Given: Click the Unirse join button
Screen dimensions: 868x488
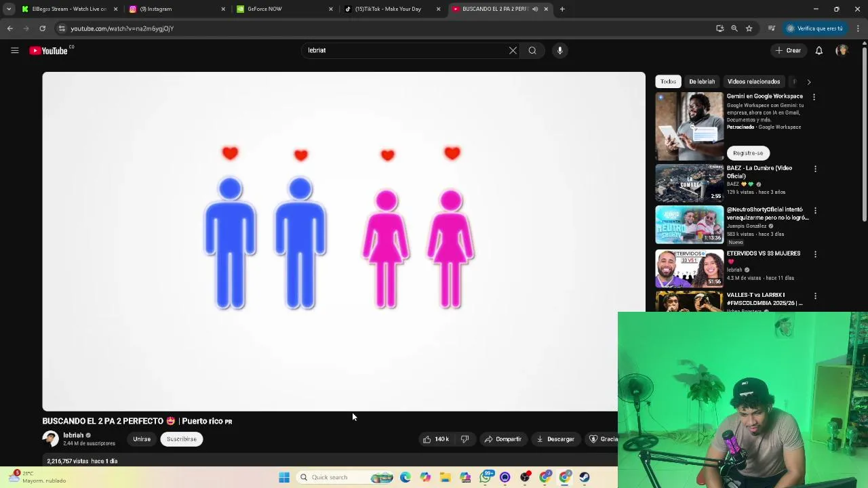Looking at the screenshot, I should 142,439.
